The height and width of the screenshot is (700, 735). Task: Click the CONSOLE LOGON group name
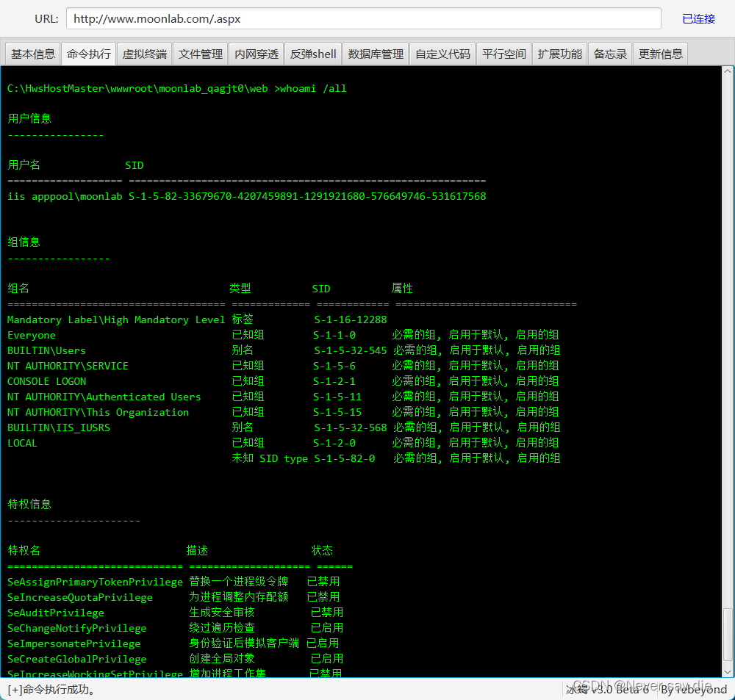coord(46,381)
